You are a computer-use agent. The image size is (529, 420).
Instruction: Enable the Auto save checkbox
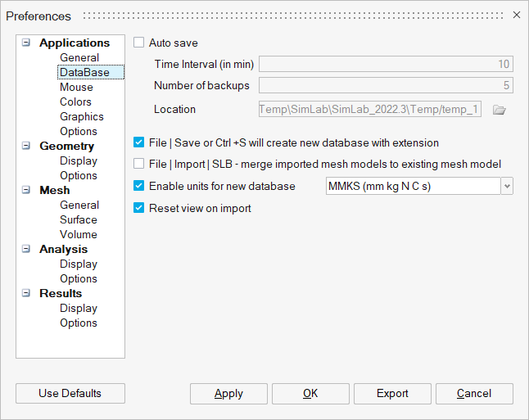click(x=138, y=43)
